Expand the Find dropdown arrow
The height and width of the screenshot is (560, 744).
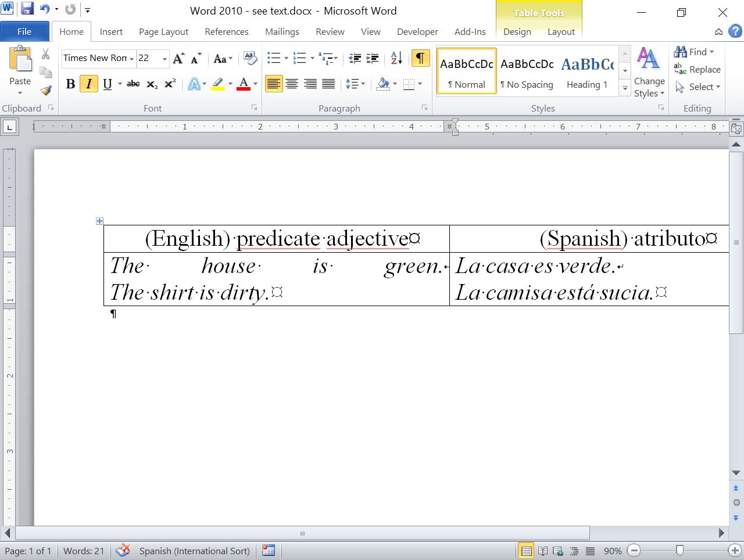(x=711, y=52)
